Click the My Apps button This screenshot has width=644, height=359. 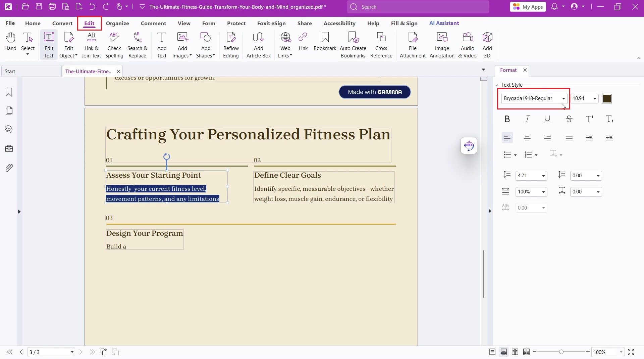click(528, 7)
